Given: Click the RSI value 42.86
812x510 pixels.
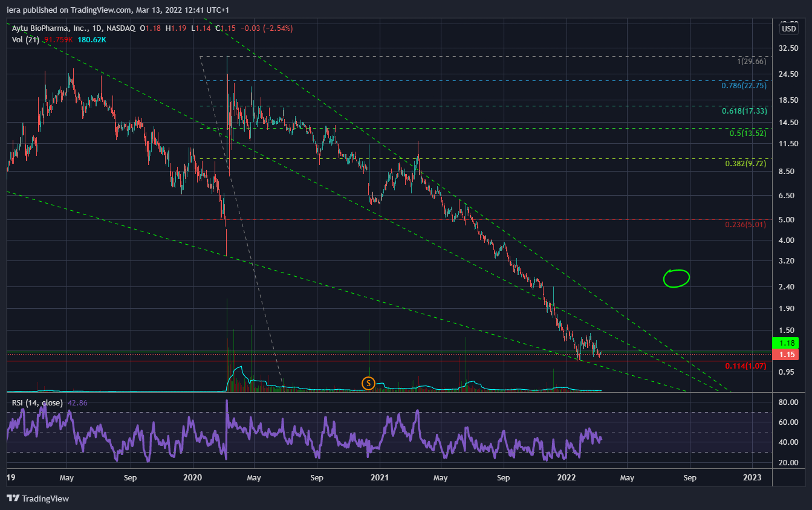Looking at the screenshot, I should point(79,402).
